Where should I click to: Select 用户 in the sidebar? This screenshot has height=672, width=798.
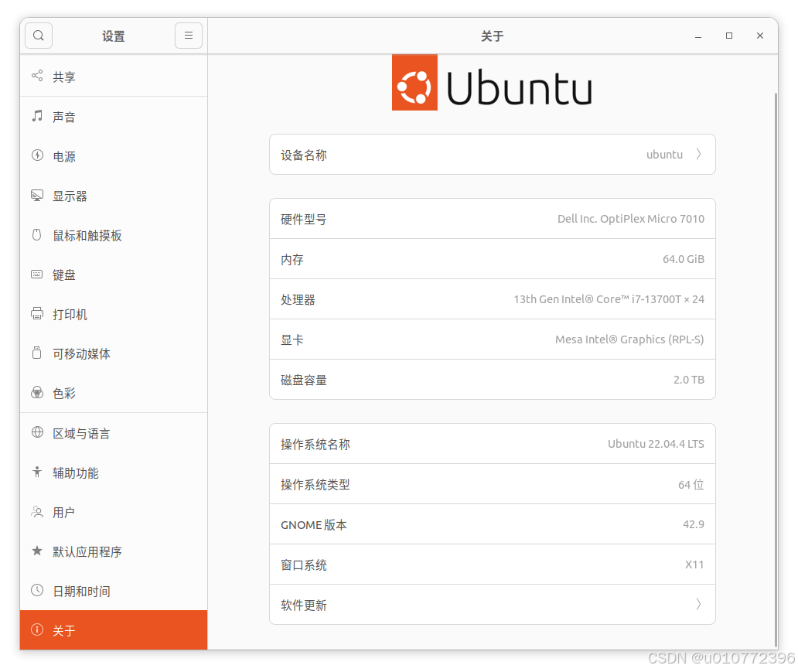[x=114, y=512]
